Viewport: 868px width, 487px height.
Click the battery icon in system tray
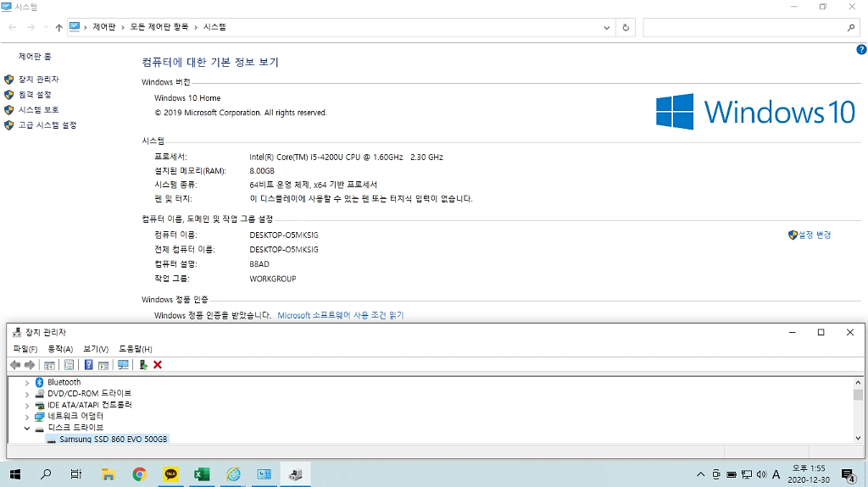pyautogui.click(x=732, y=474)
